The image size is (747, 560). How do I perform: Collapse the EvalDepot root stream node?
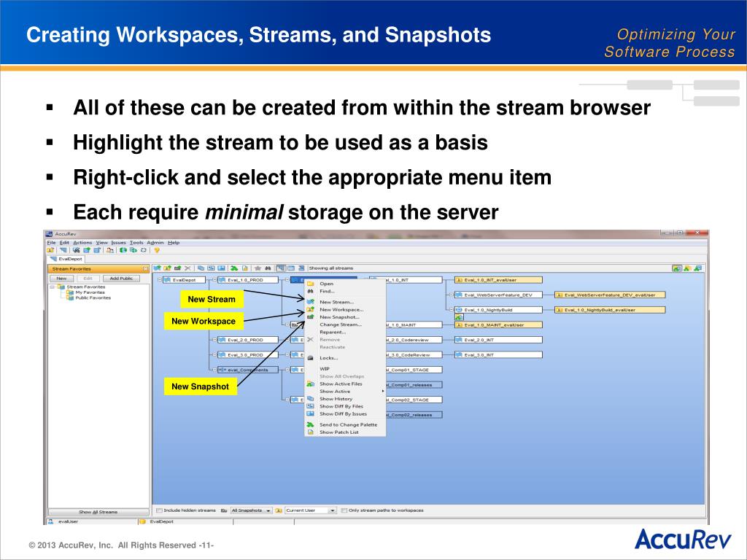pos(160,280)
